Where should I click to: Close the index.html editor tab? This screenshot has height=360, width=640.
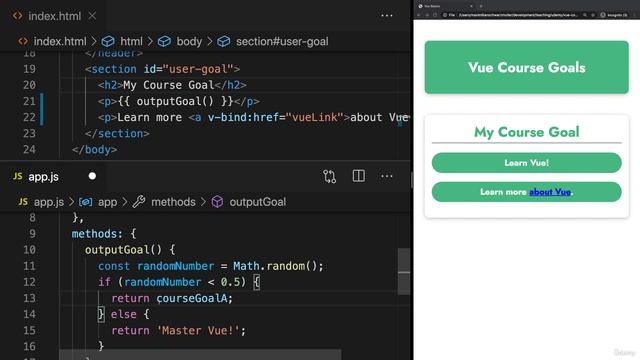[92, 16]
